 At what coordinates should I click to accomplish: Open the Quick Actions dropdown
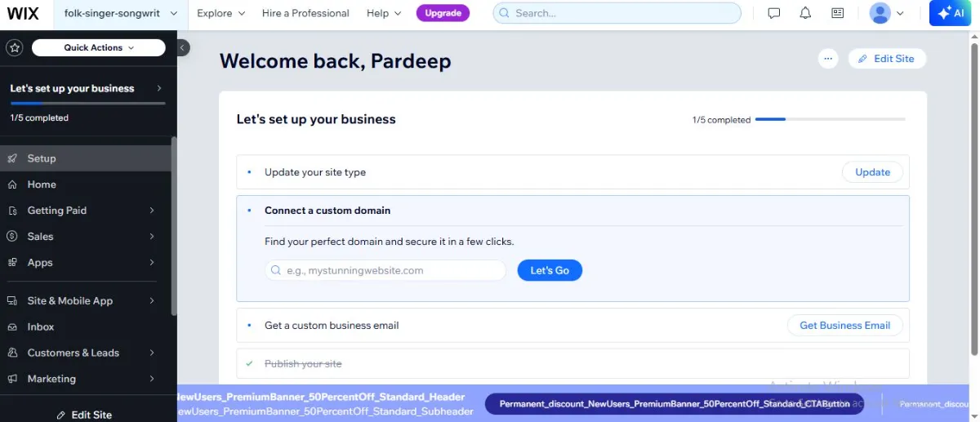(x=98, y=47)
